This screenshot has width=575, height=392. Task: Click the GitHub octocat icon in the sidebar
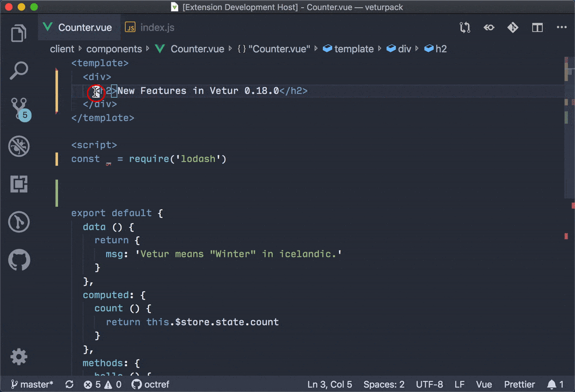(19, 260)
